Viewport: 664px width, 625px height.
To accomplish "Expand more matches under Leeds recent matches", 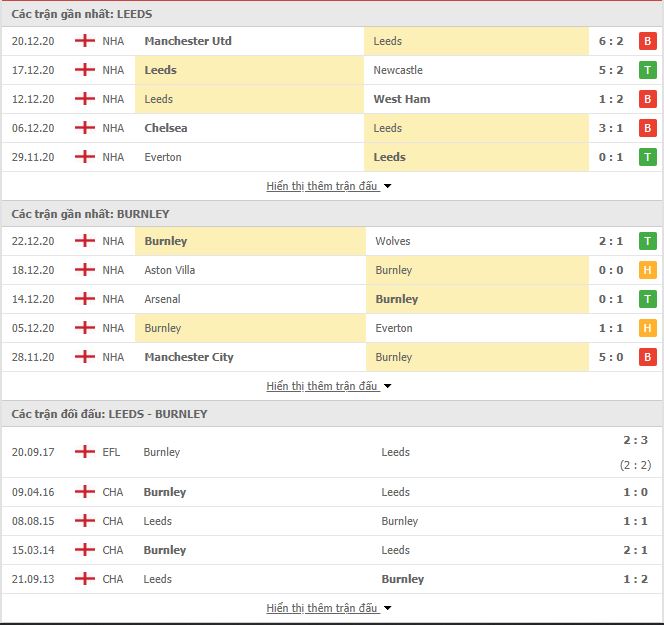I will pyautogui.click(x=329, y=186).
